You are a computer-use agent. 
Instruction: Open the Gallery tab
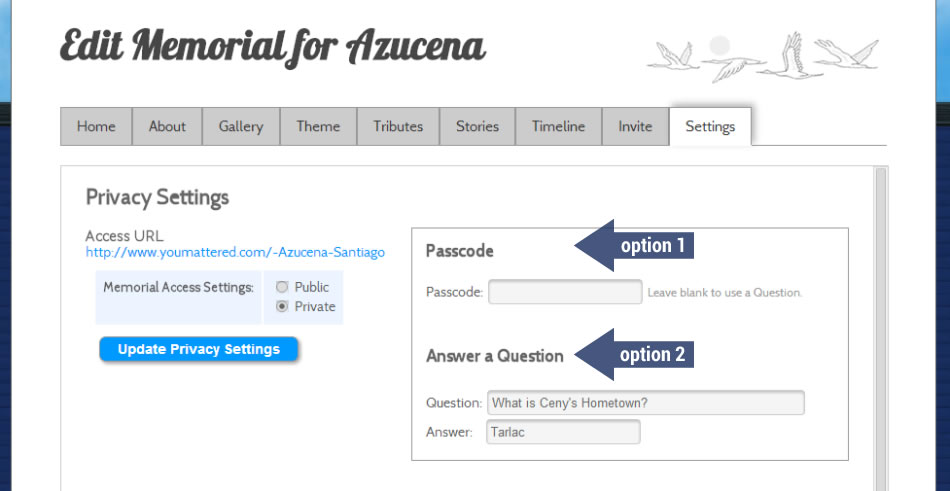pyautogui.click(x=241, y=127)
